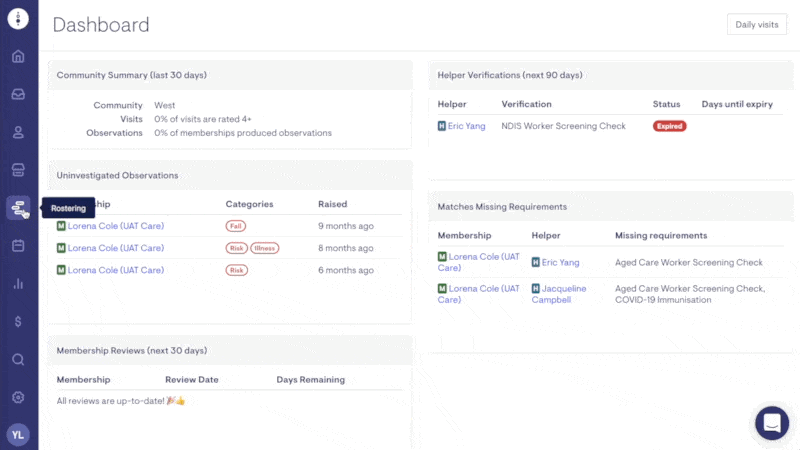Open the Inbox icon in the sidebar
800x450 pixels.
[x=18, y=94]
